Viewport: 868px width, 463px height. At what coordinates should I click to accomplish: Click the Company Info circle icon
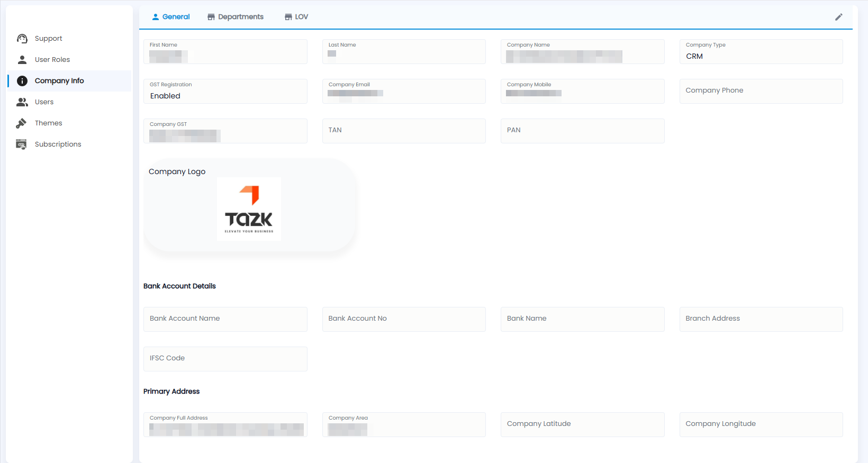coord(22,81)
